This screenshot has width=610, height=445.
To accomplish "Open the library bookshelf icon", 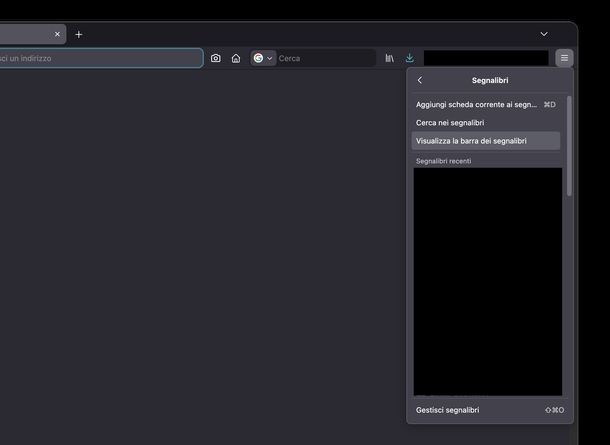I will pyautogui.click(x=389, y=58).
